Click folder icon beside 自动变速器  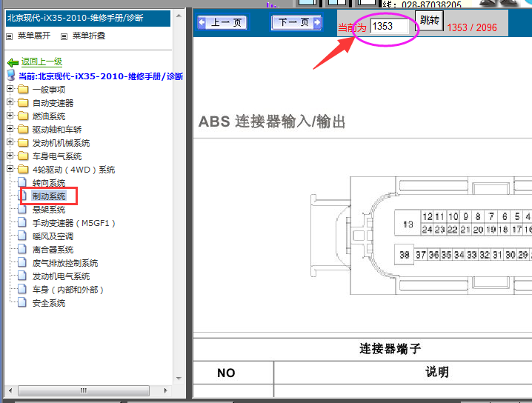(23, 102)
